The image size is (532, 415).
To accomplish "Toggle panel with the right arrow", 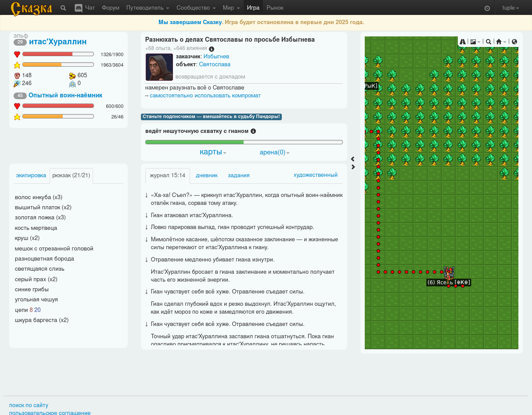I will [x=353, y=167].
